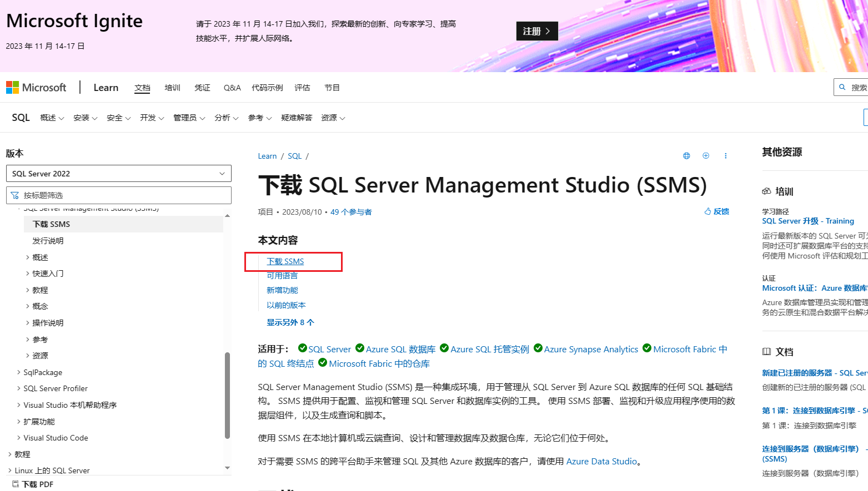
Task: Open SQL Server 升级 - Training link
Action: (x=808, y=221)
